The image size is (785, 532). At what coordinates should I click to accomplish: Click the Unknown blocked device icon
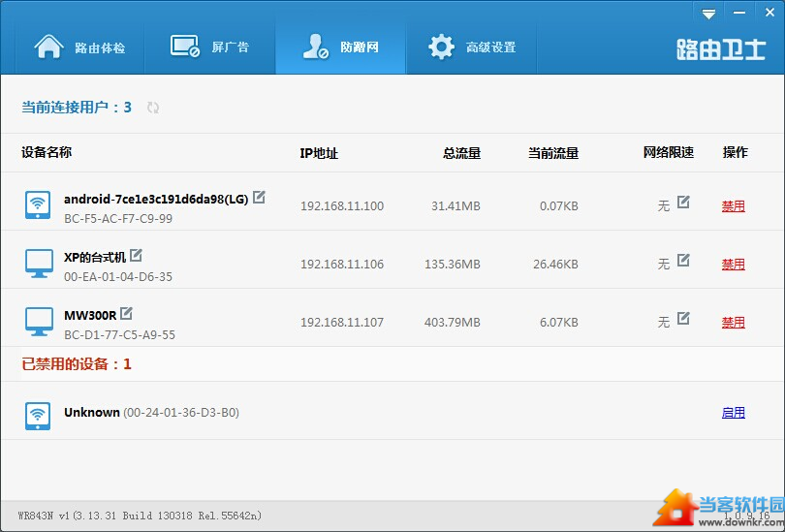pos(38,416)
